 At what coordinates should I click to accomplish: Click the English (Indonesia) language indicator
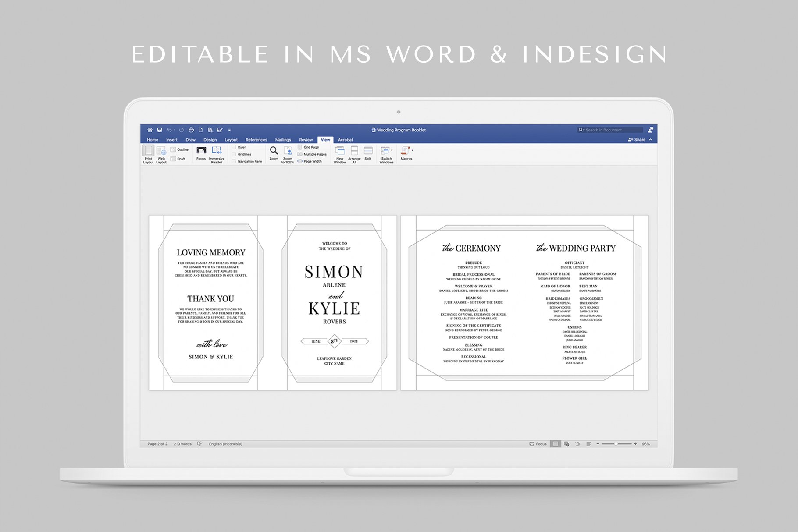pyautogui.click(x=225, y=444)
